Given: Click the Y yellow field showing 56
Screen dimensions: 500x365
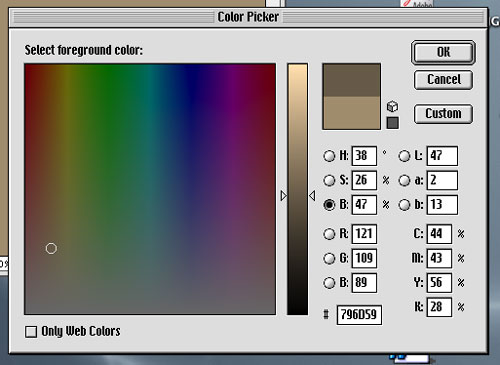Looking at the screenshot, I should point(439,283).
